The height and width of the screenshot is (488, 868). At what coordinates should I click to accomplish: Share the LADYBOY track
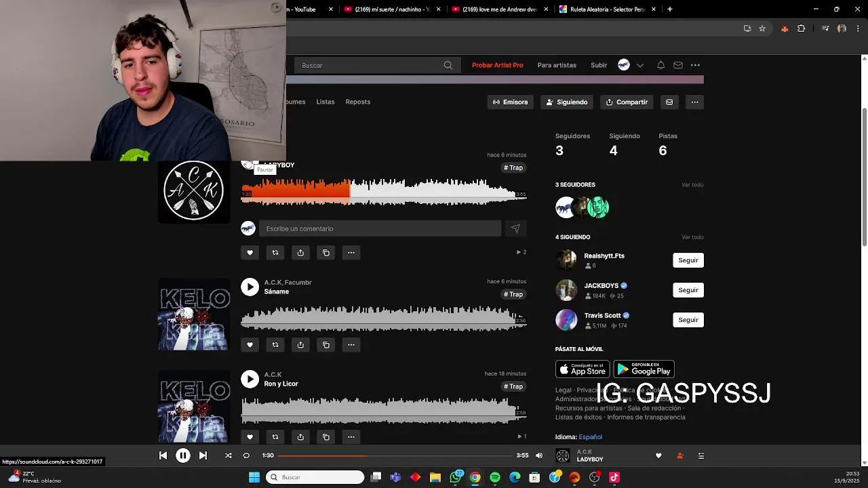(300, 253)
